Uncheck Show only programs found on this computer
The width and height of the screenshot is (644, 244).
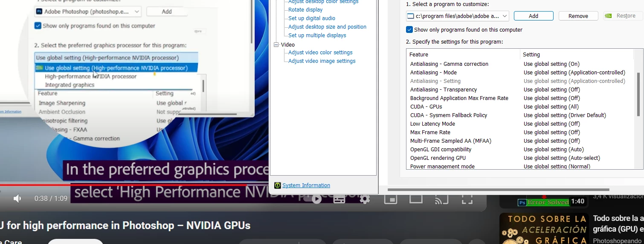click(409, 29)
